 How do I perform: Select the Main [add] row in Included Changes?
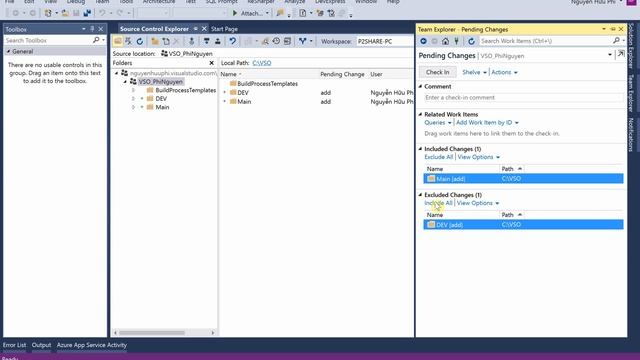pyautogui.click(x=523, y=179)
